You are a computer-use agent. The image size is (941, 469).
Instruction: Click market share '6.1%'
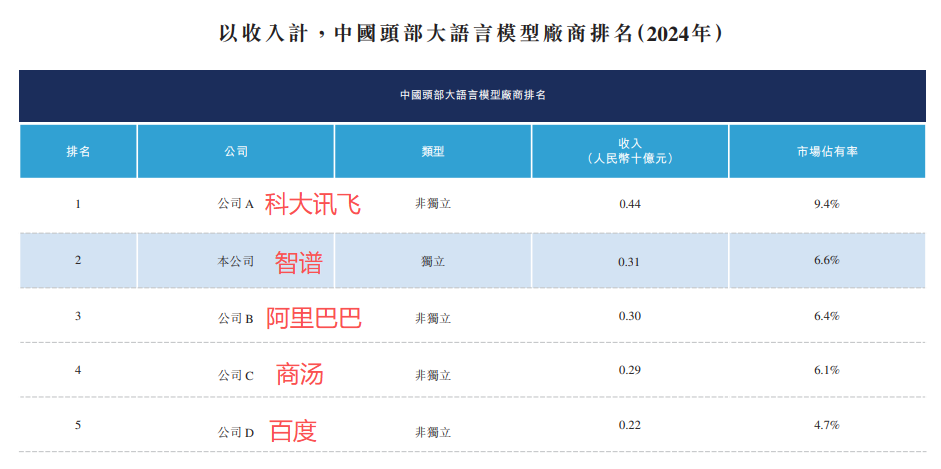(827, 370)
